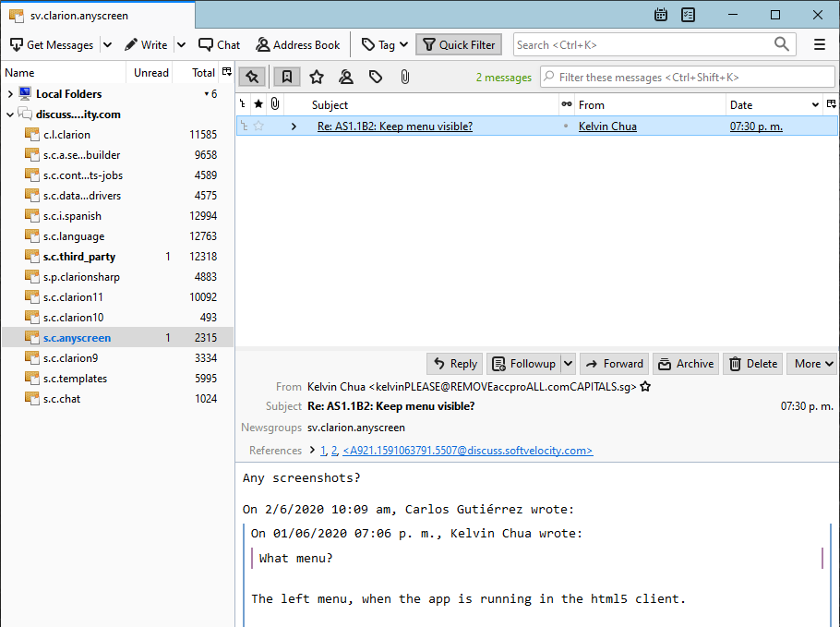Star the Kelvin Chua message in list
Screen dimensions: 840x627
(258, 127)
